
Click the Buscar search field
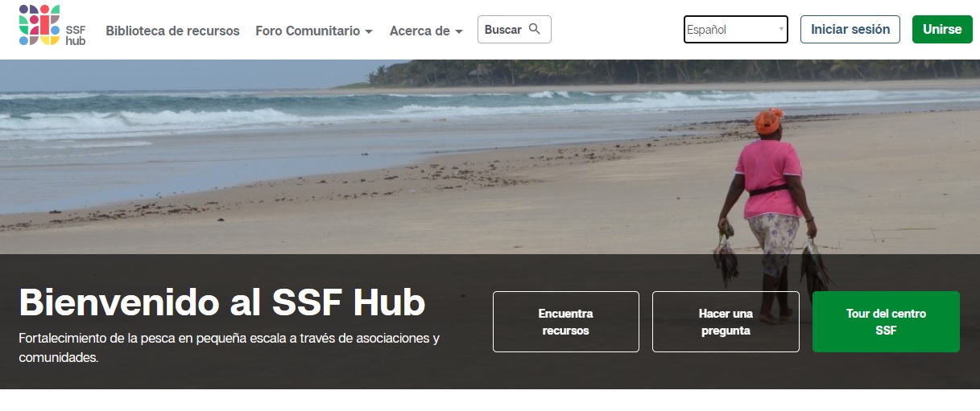515,30
